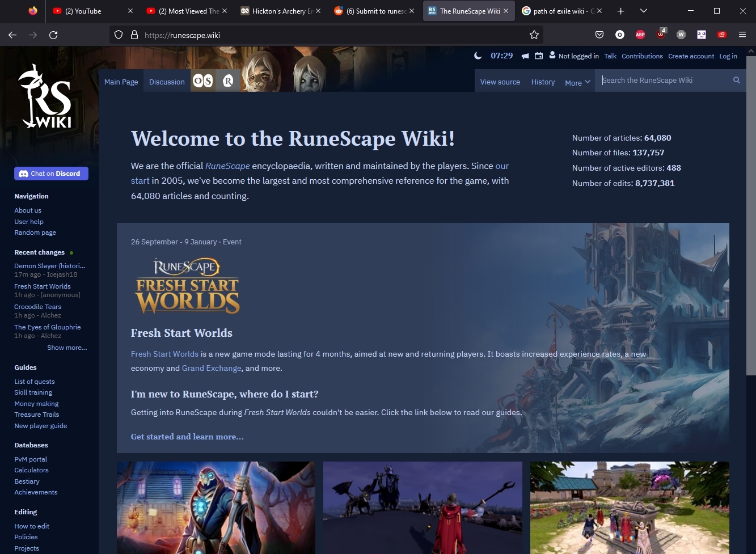Open the Main Page tab
Screen dimensions: 756x554
coord(121,82)
